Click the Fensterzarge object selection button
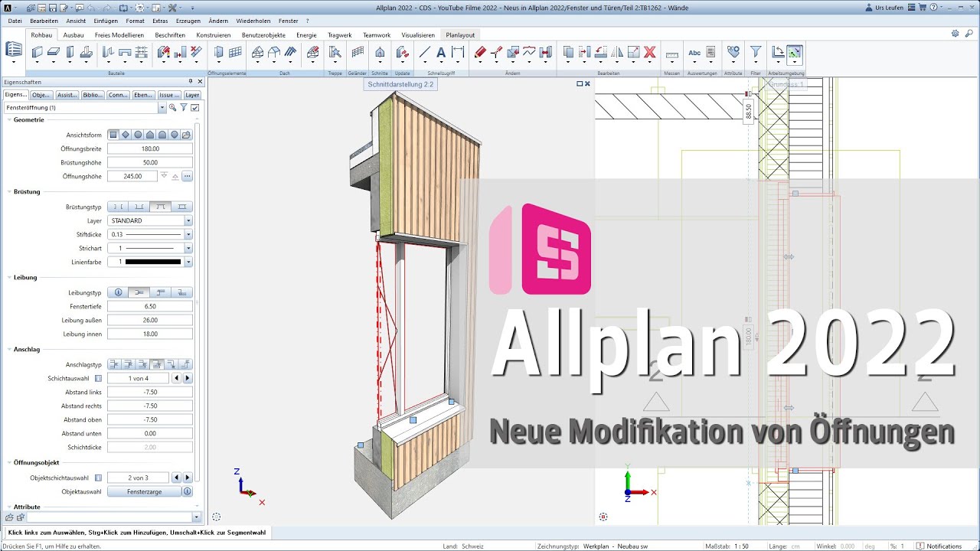Viewport: 980px width, 551px height. (144, 491)
